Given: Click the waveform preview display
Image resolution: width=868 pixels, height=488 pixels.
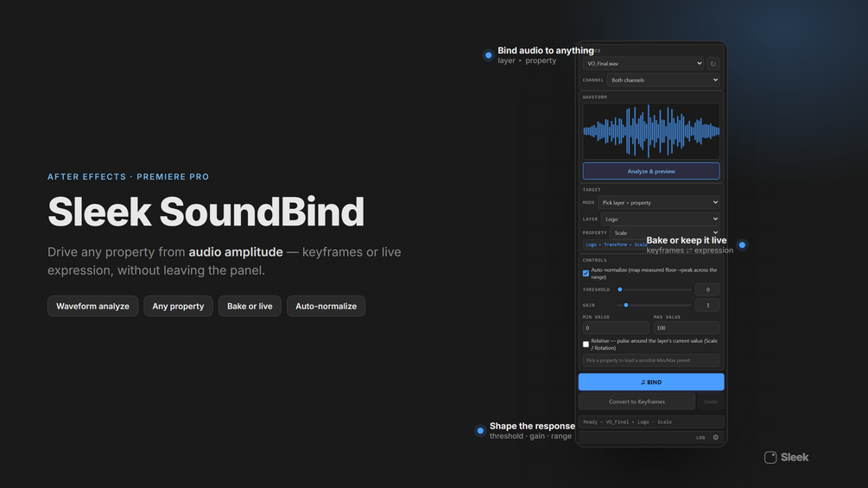Looking at the screenshot, I should [x=651, y=131].
